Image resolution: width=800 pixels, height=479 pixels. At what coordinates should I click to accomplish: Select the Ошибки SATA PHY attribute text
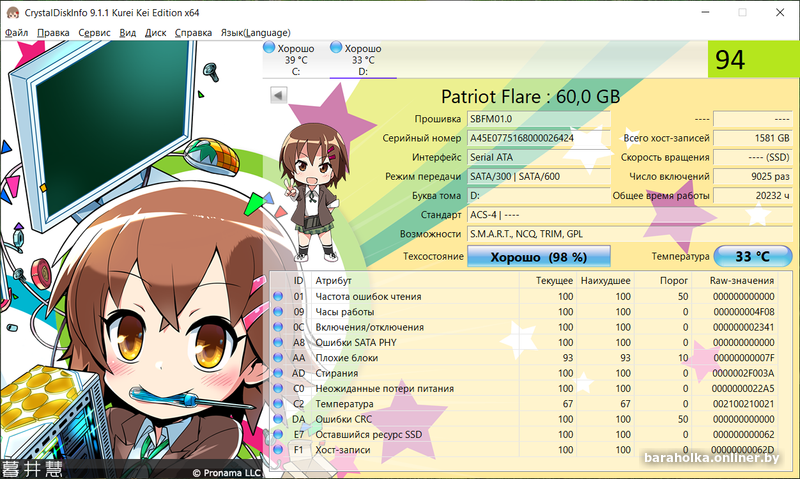356,342
